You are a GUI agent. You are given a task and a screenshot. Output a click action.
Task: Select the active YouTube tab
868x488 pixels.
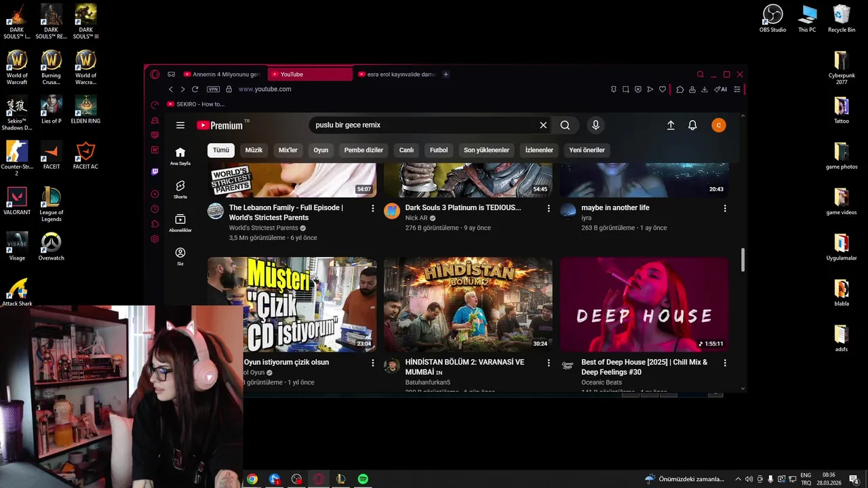pos(311,75)
